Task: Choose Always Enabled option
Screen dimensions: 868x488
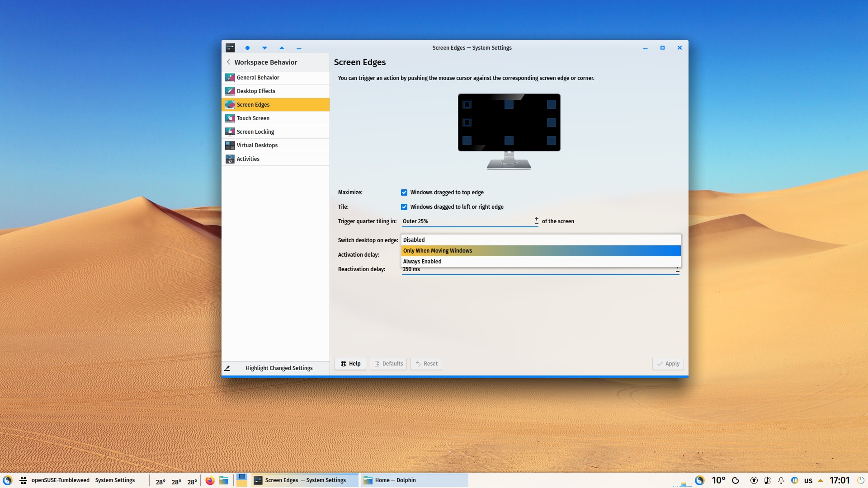Action: pos(541,262)
